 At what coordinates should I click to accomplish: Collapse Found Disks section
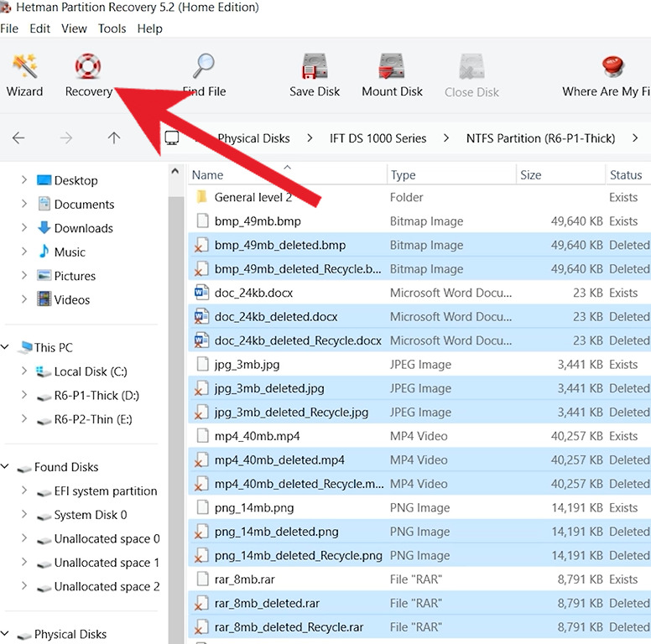point(5,466)
